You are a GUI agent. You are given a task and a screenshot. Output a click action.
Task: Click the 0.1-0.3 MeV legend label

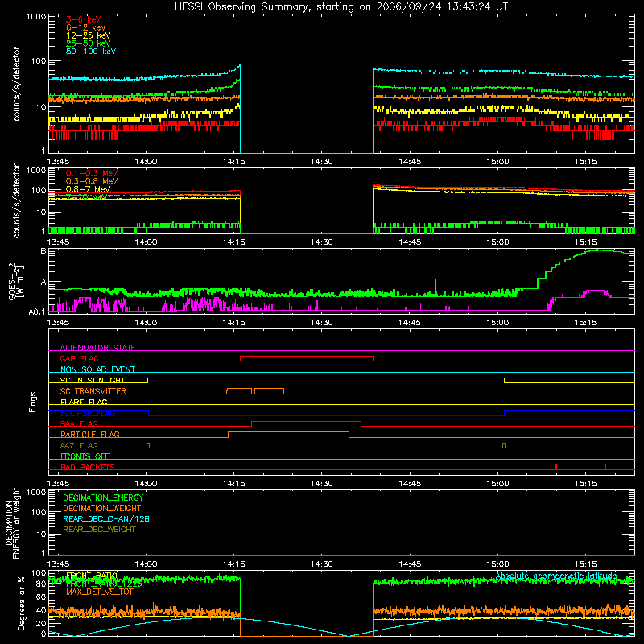(92, 173)
